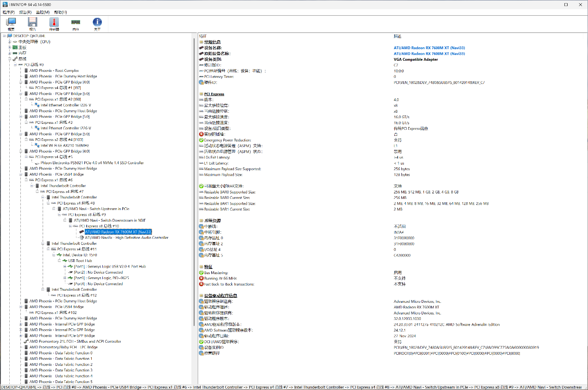
Task: Open the 关于 (About) info icon
Action: point(97,24)
